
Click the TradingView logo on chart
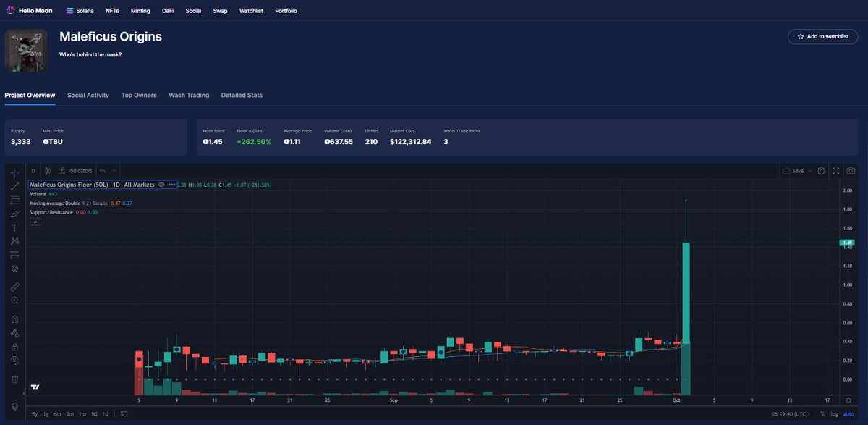coord(35,387)
